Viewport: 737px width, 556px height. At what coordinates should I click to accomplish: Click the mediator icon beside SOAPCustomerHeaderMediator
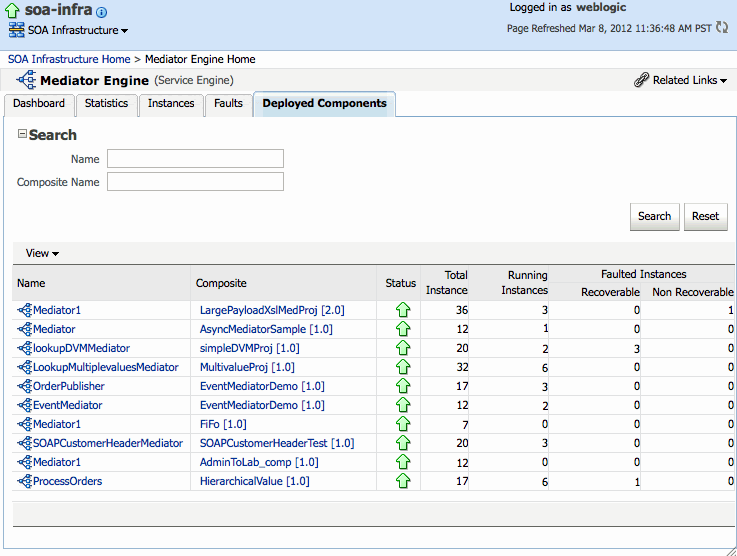(x=24, y=443)
